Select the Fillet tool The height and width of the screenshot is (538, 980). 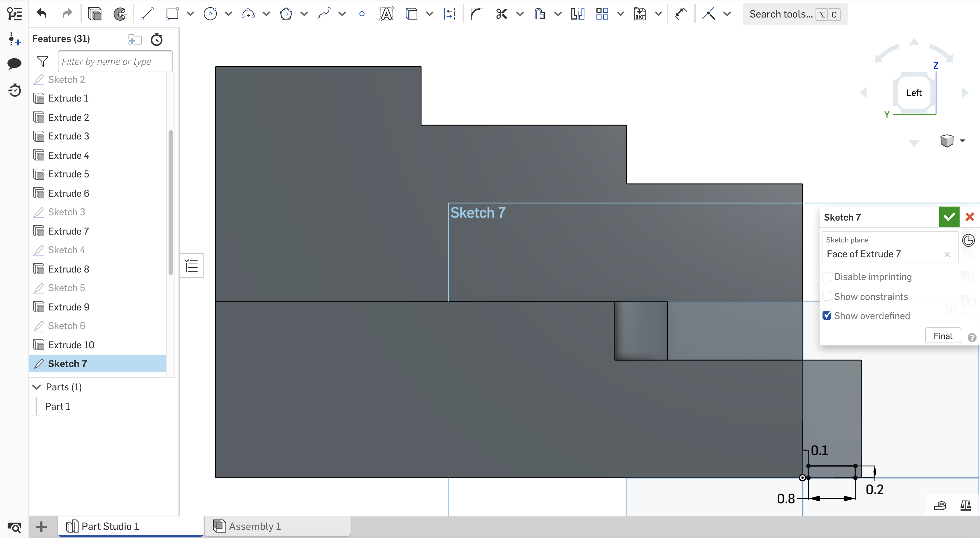click(475, 14)
